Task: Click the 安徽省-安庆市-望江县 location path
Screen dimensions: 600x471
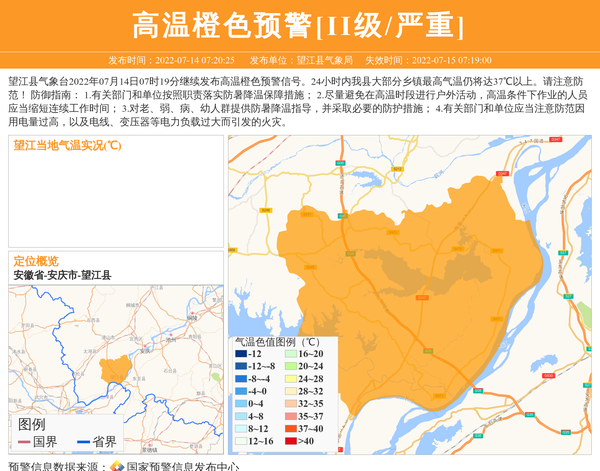Action: point(62,274)
